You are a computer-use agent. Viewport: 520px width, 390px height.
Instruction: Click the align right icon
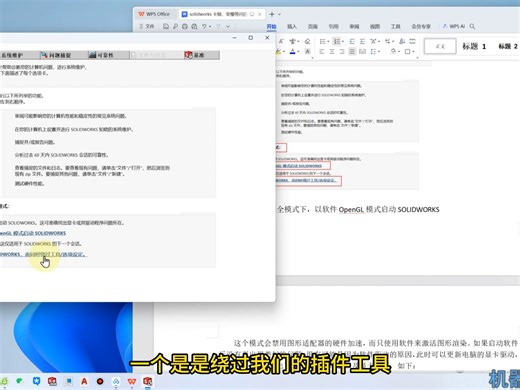(x=342, y=51)
